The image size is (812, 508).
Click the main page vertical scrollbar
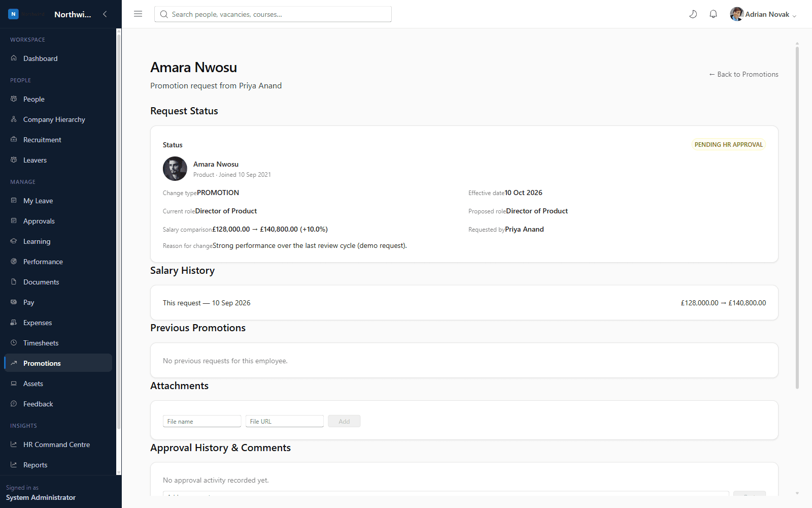797,218
